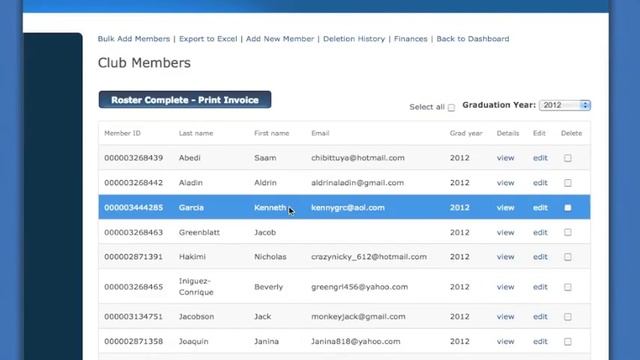Click last name Joaquin
This screenshot has height=360, width=640.
coord(193,342)
